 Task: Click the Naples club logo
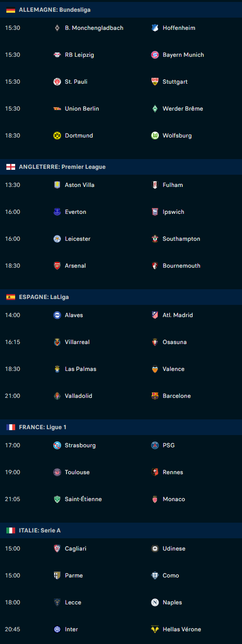pos(155,602)
